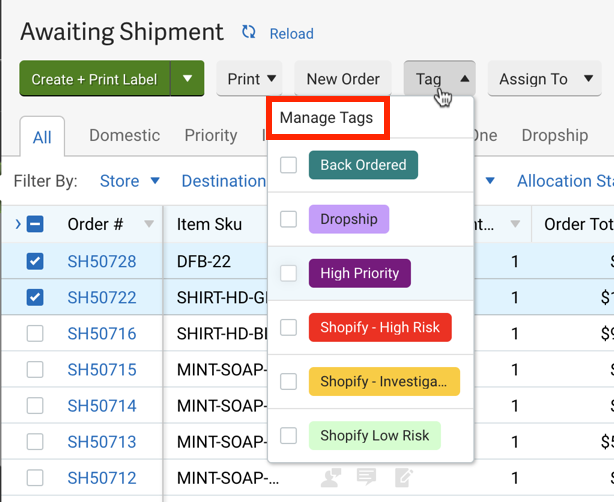Viewport: 614px width, 502px height.
Task: Click the Order # column sort arrow
Action: [x=149, y=224]
